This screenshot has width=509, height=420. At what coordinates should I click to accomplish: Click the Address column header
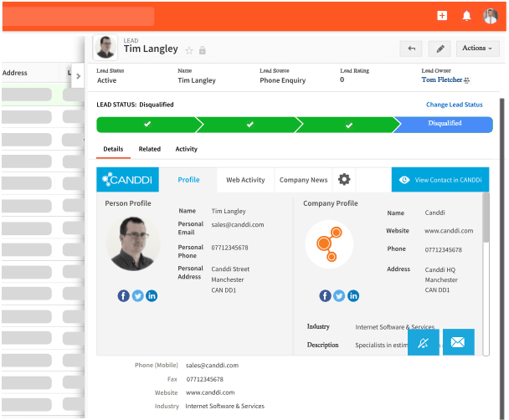click(15, 73)
